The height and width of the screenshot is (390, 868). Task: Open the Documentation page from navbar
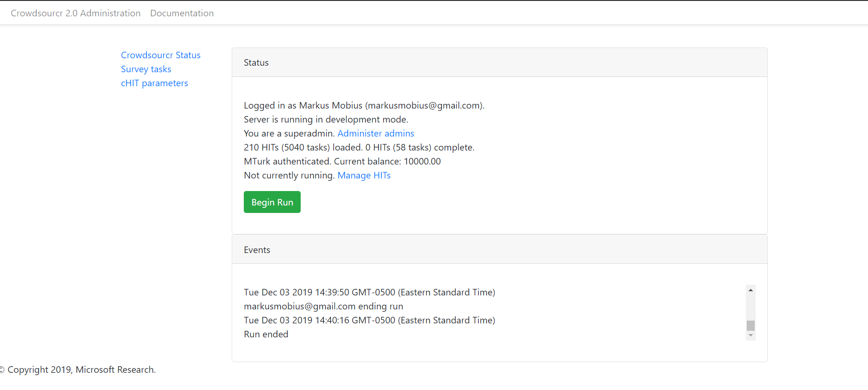pyautogui.click(x=182, y=13)
